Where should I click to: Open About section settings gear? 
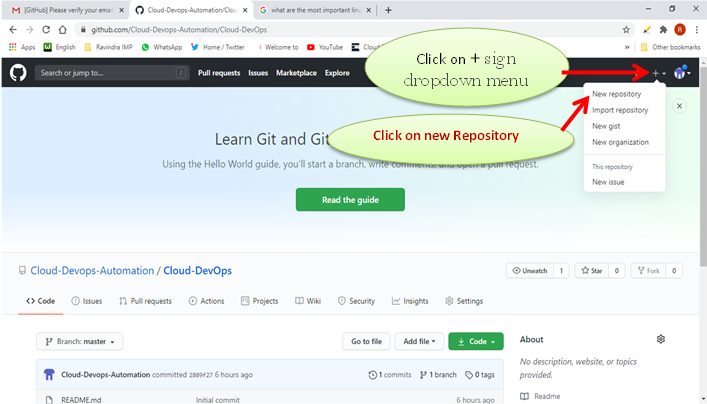point(661,339)
